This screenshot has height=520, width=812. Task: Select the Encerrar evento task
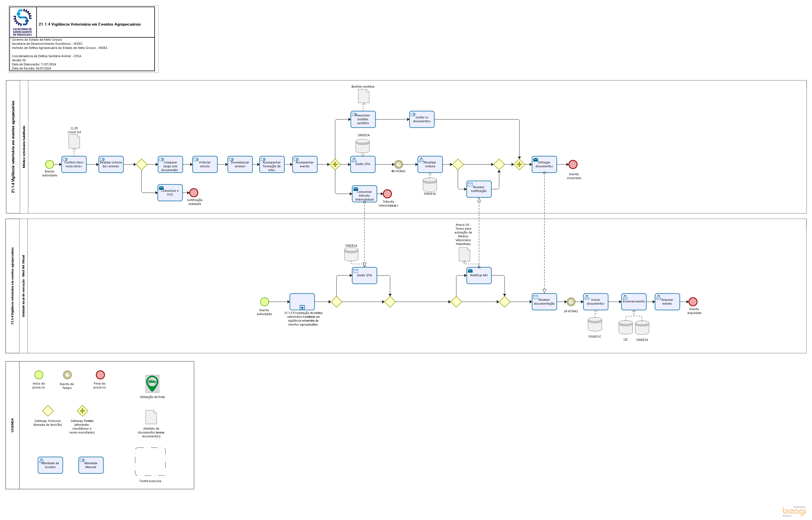pyautogui.click(x=634, y=302)
